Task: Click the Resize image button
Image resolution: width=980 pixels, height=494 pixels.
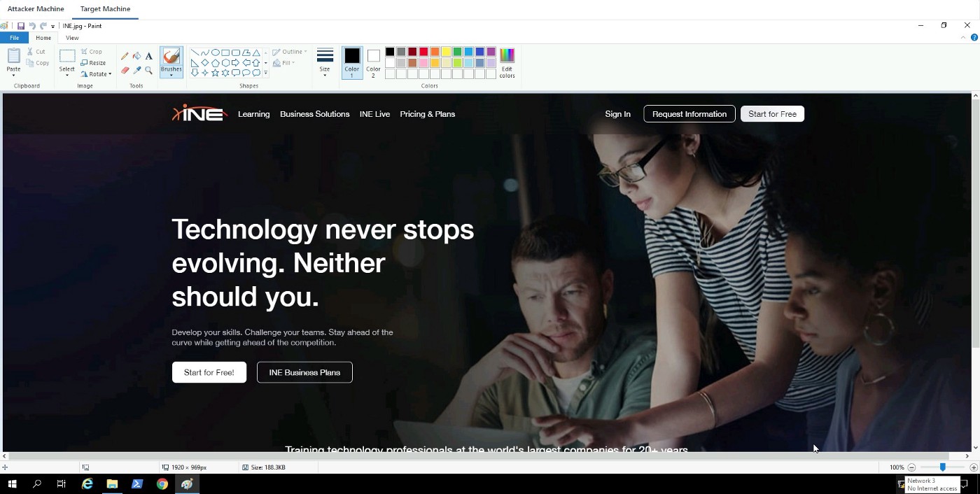Action: tap(93, 63)
